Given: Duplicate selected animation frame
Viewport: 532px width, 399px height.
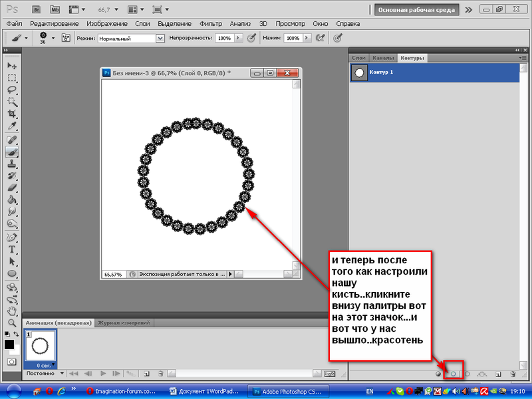Looking at the screenshot, I should coord(146,374).
